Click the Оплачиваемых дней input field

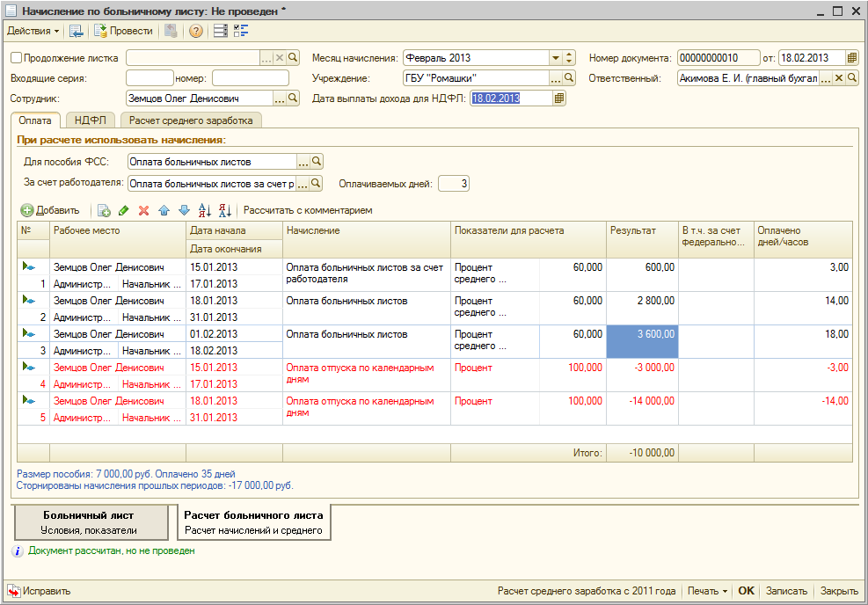click(x=453, y=184)
